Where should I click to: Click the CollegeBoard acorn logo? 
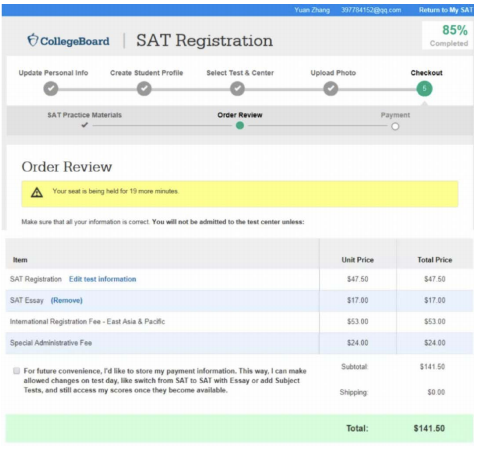point(33,40)
